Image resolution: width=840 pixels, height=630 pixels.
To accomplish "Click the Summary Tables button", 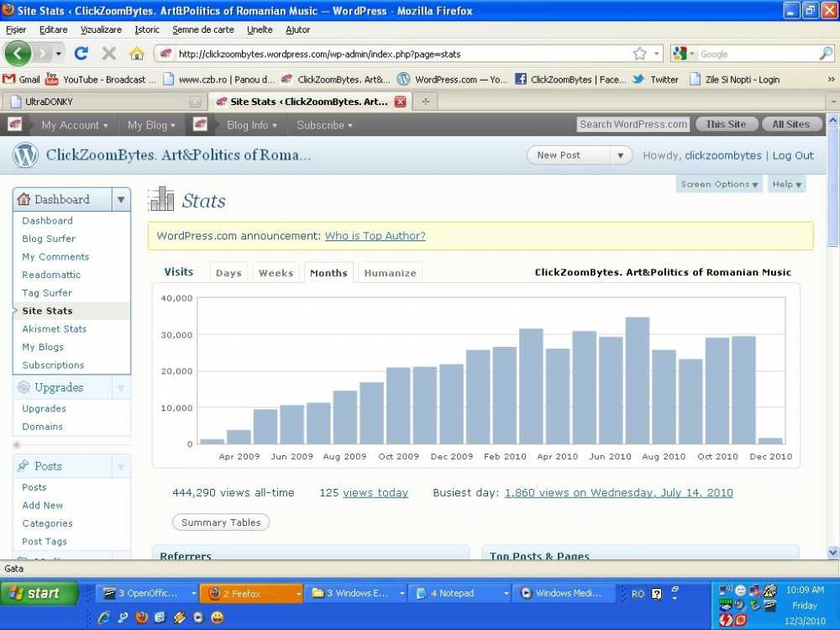I will point(221,522).
